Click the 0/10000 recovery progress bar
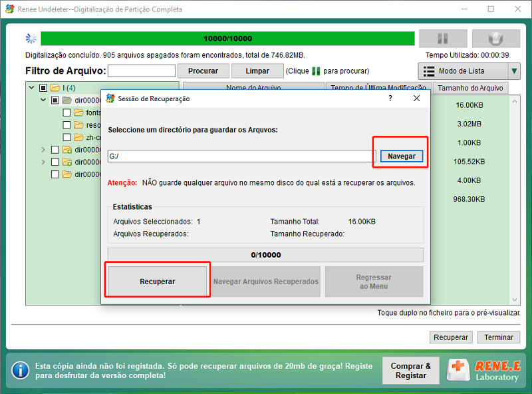 pos(265,255)
